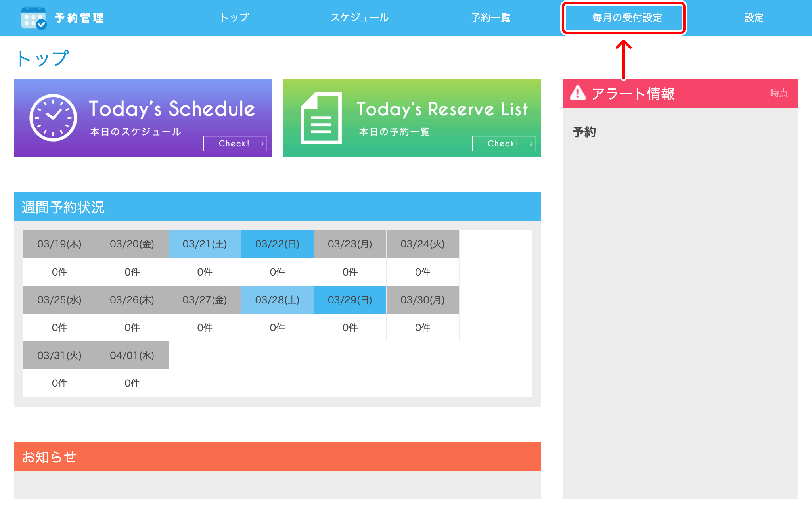Click the 予約管理 calendar logo icon

[x=34, y=17]
